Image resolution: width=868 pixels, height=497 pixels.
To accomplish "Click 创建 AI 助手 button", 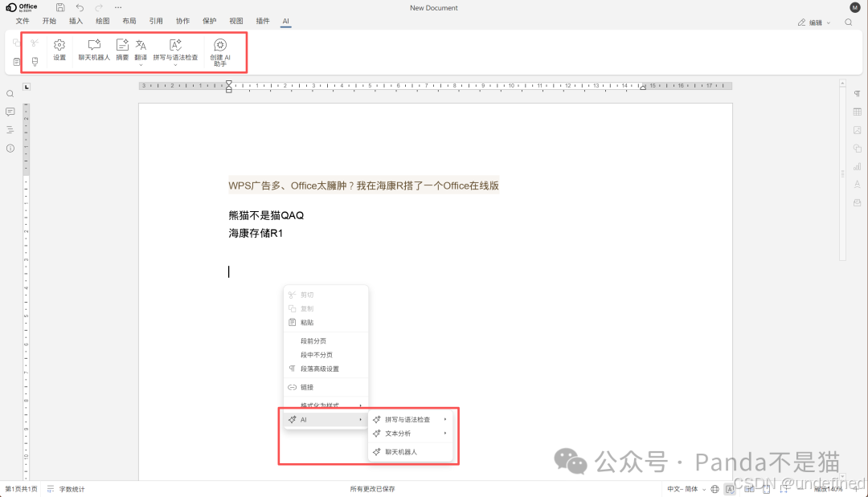I will point(219,52).
